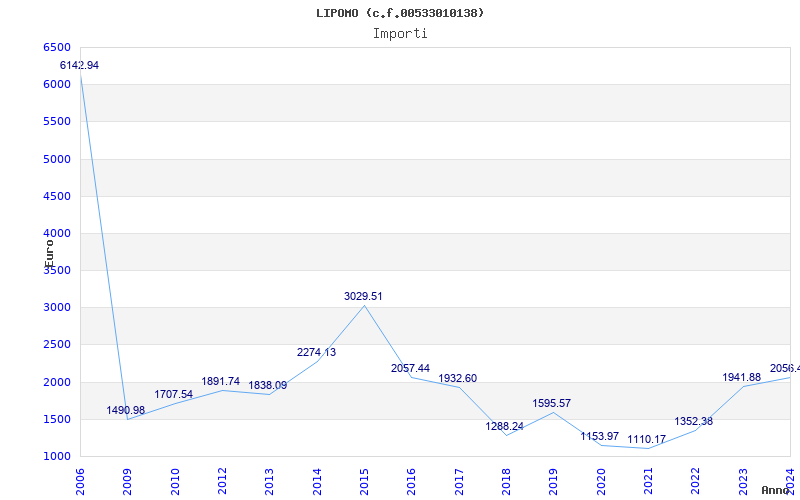Click the 1153.97 data label

coord(599,436)
